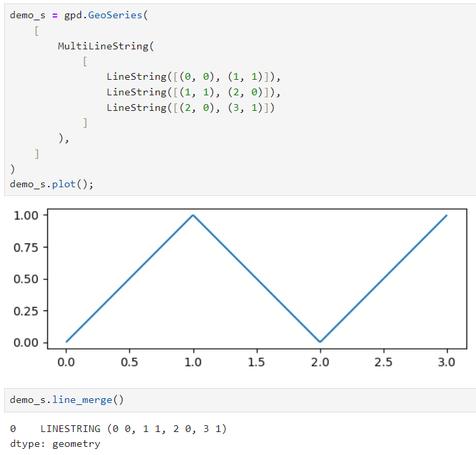Click the dtype: geometry output line
This screenshot has width=476, height=455.
55,444
